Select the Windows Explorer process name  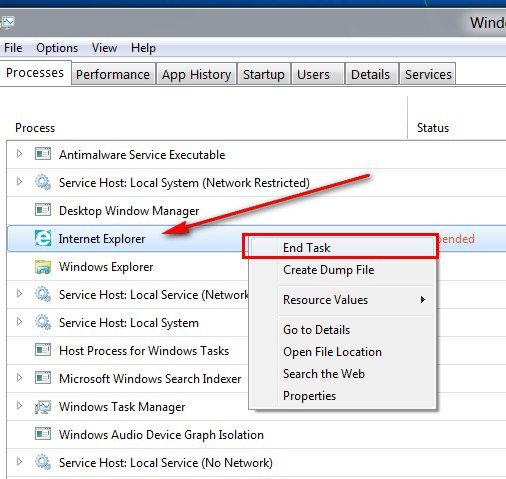pyautogui.click(x=106, y=267)
